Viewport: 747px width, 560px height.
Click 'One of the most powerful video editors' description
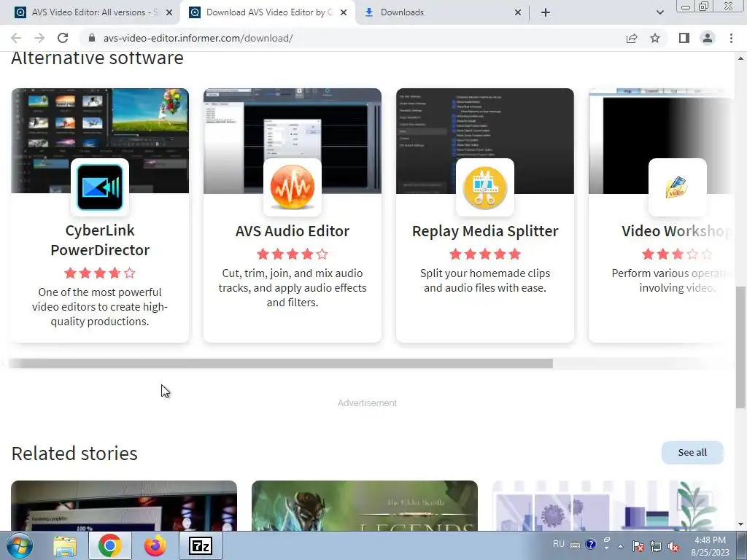[100, 307]
